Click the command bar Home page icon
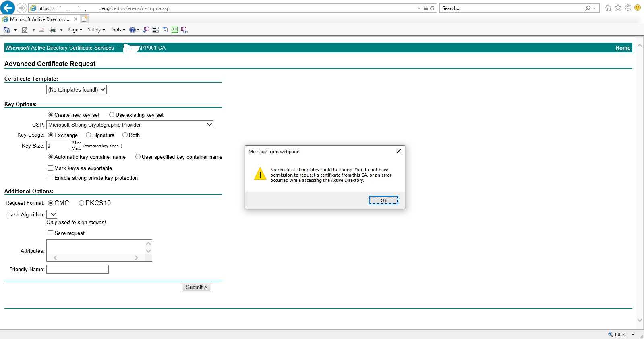The height and width of the screenshot is (339, 644). [x=7, y=30]
